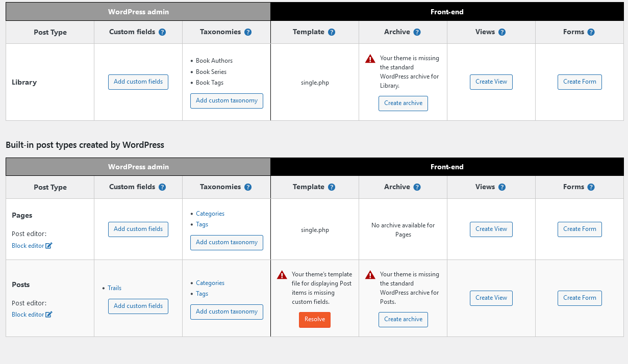628x364 pixels.
Task: Open help icon next to Template in top table
Action: (x=332, y=32)
